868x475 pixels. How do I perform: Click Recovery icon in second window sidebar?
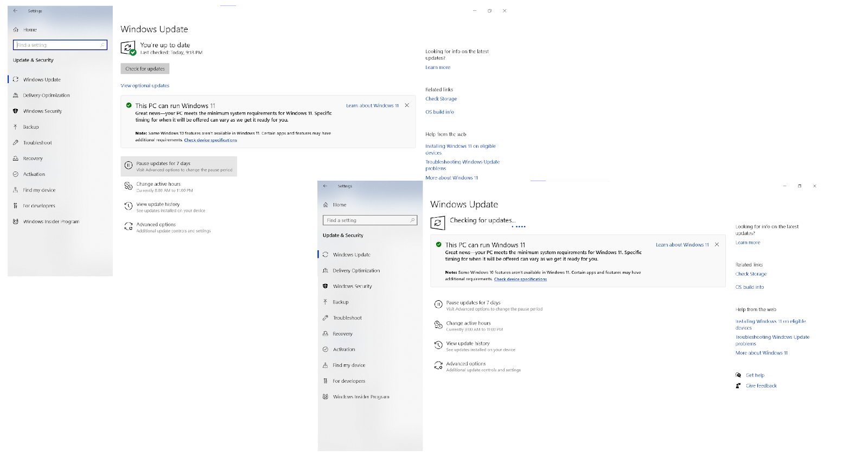pyautogui.click(x=325, y=334)
